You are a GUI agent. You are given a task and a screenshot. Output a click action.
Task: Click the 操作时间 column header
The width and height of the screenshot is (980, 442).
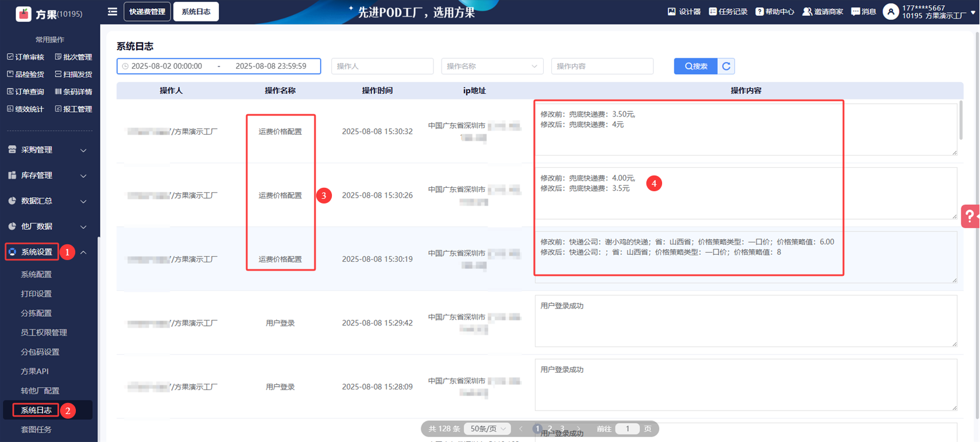[x=377, y=91]
